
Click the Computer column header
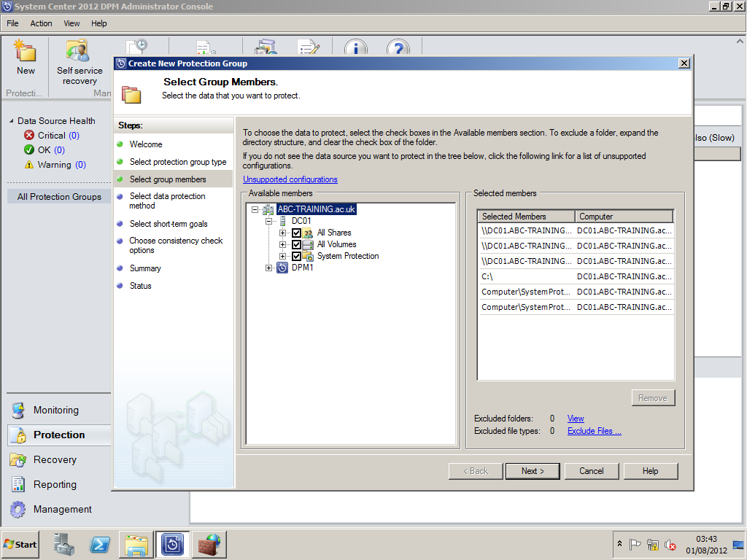[x=624, y=217]
